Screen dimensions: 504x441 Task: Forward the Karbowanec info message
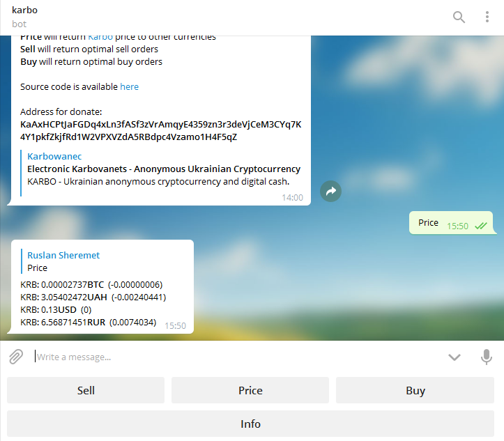click(330, 191)
